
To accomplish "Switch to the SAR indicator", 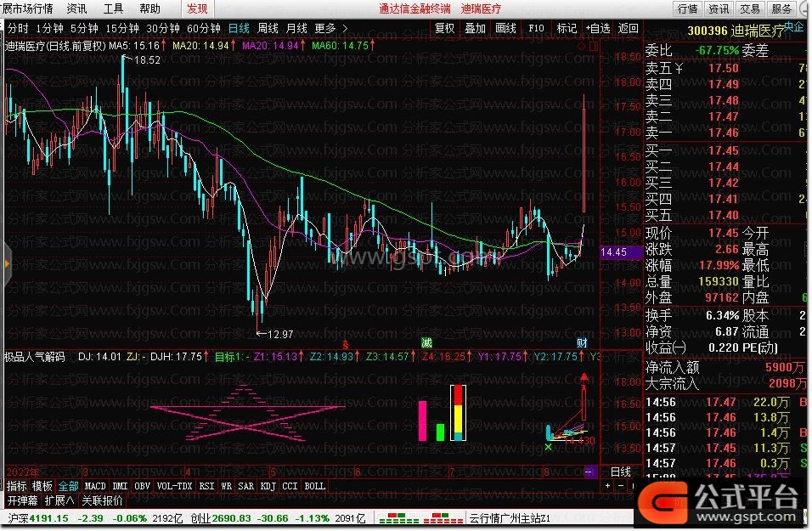I will tap(246, 486).
